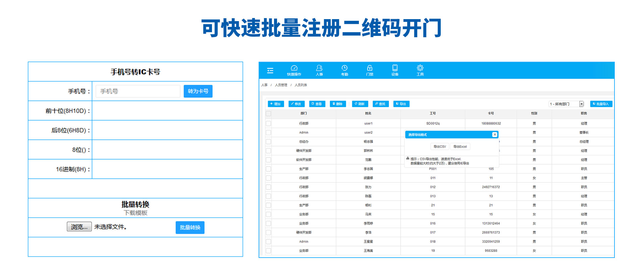Check the row checkbox for user2

point(268,132)
